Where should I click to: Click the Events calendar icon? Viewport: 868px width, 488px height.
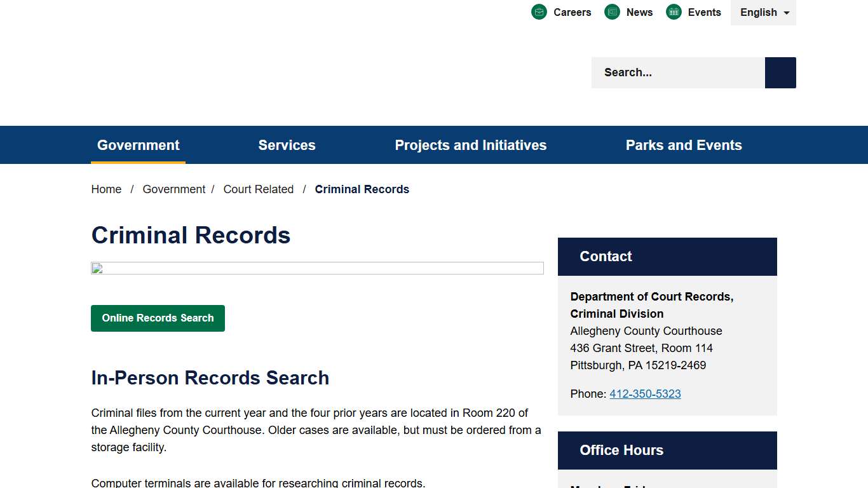click(673, 11)
